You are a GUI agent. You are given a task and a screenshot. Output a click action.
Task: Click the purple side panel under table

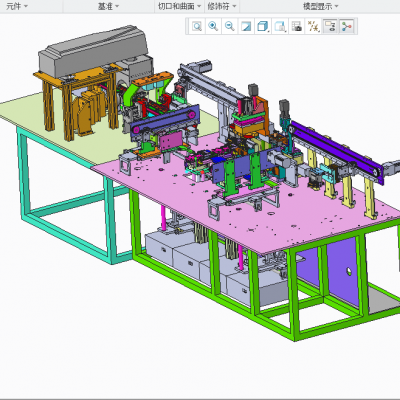(343, 270)
